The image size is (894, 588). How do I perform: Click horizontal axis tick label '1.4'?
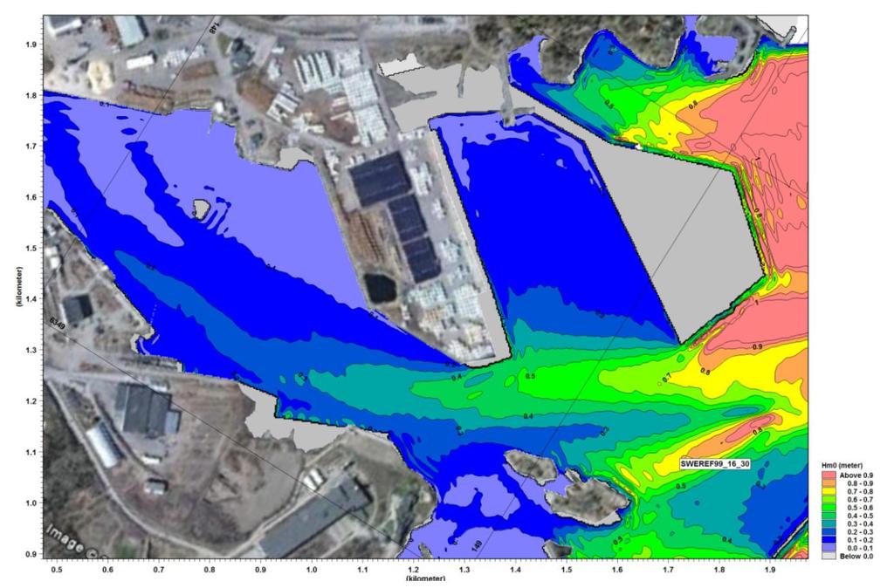[x=515, y=569]
